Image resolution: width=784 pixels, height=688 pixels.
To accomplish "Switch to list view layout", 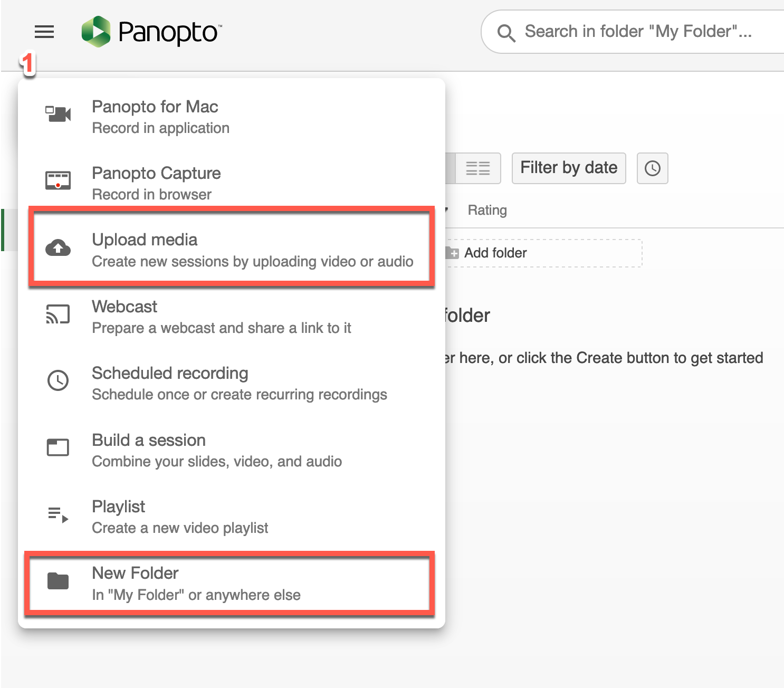I will [478, 168].
